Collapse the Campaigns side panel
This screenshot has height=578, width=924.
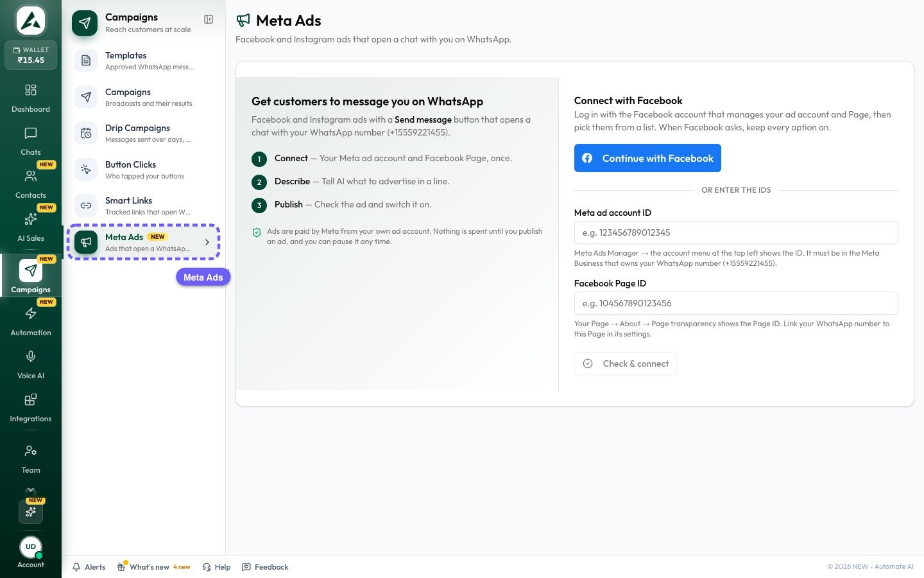pyautogui.click(x=209, y=19)
